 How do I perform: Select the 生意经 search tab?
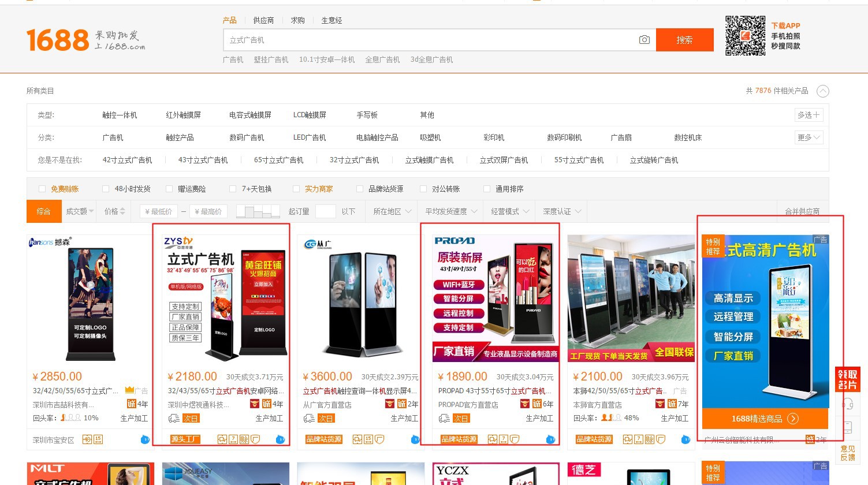coord(331,20)
